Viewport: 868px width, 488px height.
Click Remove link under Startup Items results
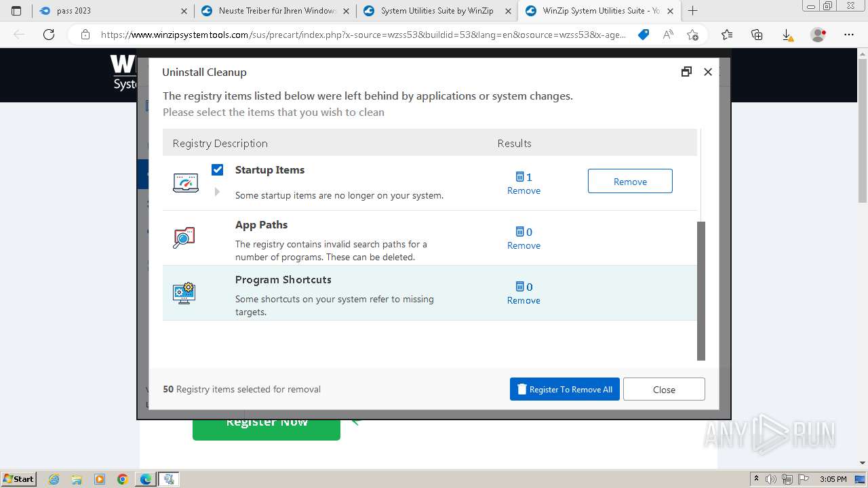pos(524,190)
